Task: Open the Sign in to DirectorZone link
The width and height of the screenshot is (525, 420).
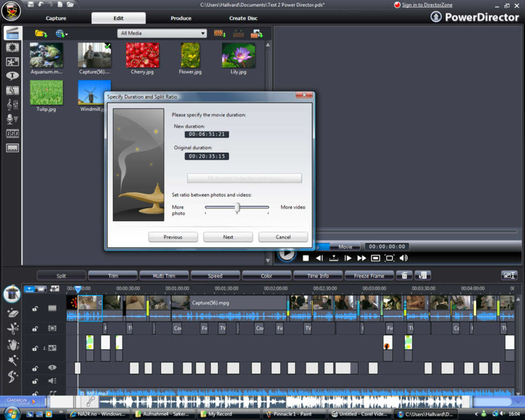Action: (x=427, y=5)
